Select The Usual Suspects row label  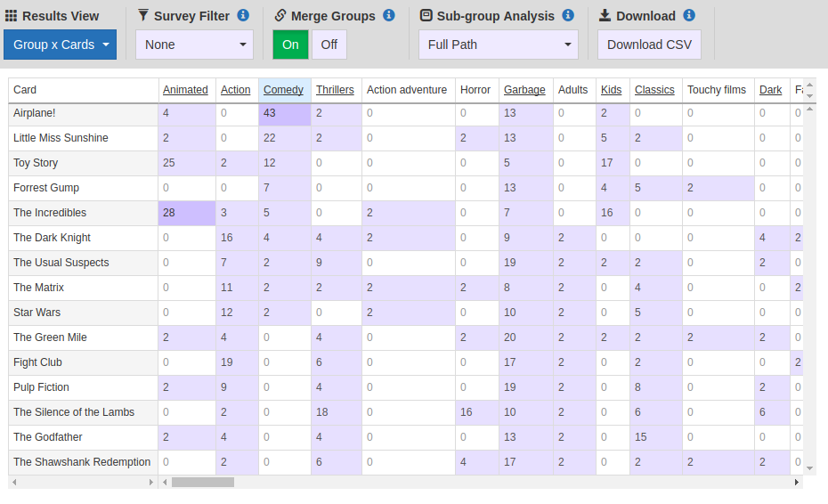click(61, 263)
